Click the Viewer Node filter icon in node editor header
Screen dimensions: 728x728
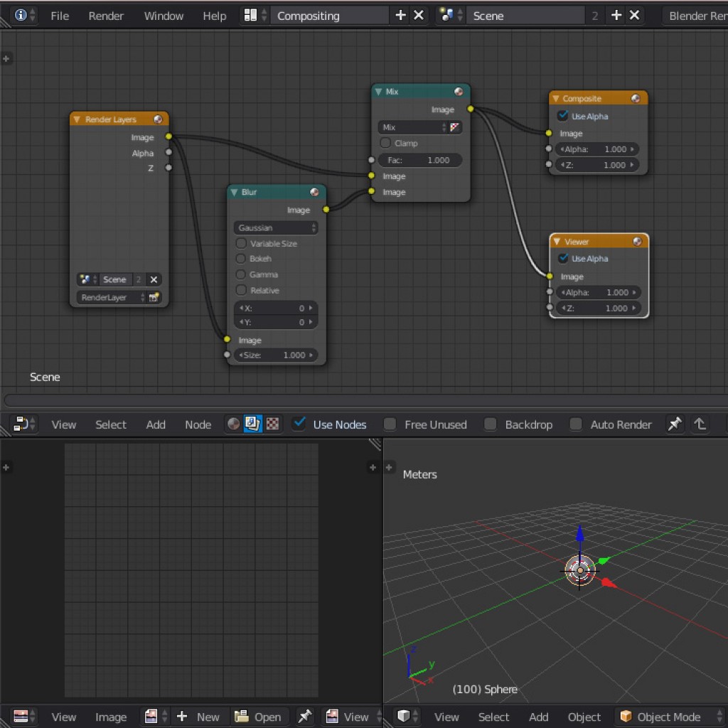pyautogui.click(x=272, y=424)
